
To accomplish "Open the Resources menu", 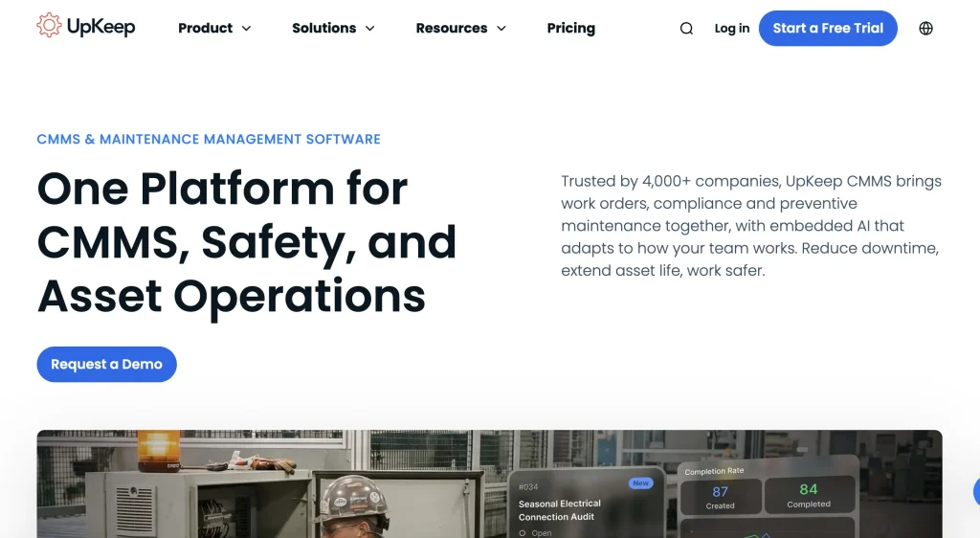I will (x=452, y=28).
